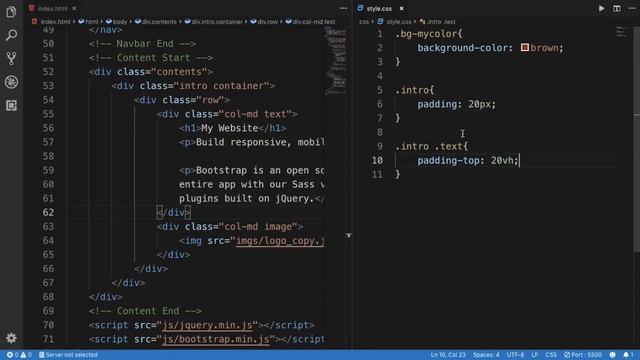This screenshot has width=640, height=360.
Task: Click Port: 5500 live server indicator
Action: click(582, 355)
